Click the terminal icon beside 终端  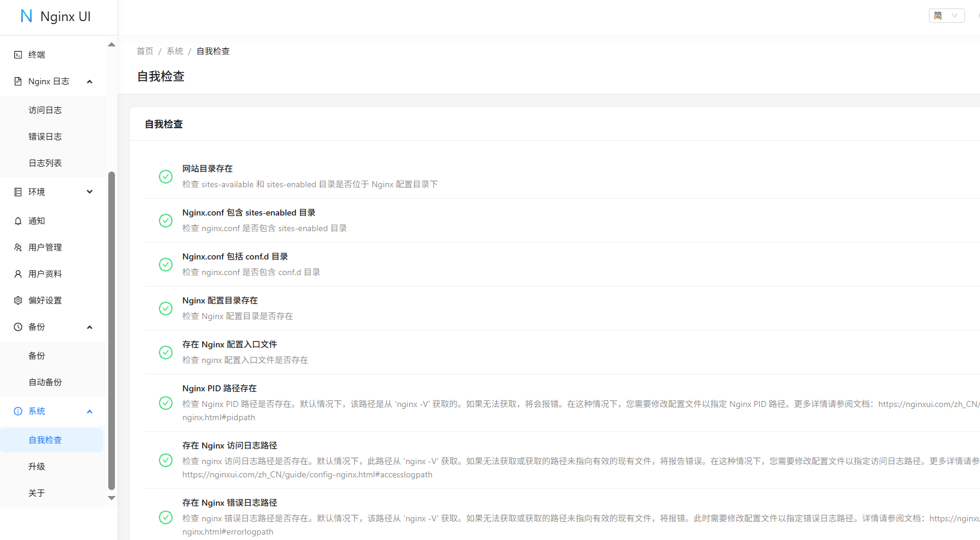point(18,55)
